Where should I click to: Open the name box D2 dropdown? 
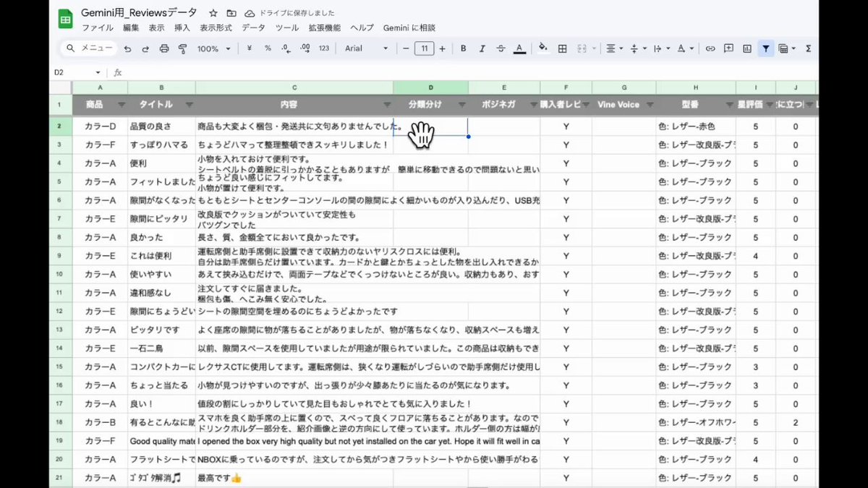tap(98, 72)
